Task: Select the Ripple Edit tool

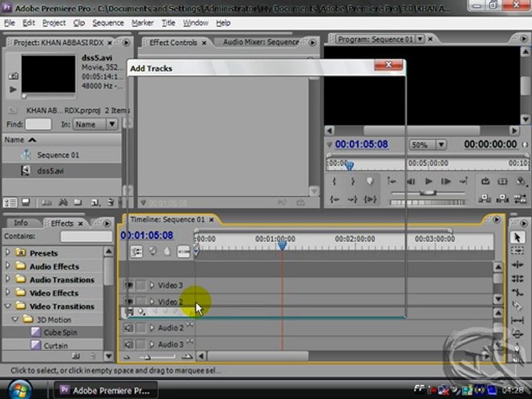Action: pos(517,265)
